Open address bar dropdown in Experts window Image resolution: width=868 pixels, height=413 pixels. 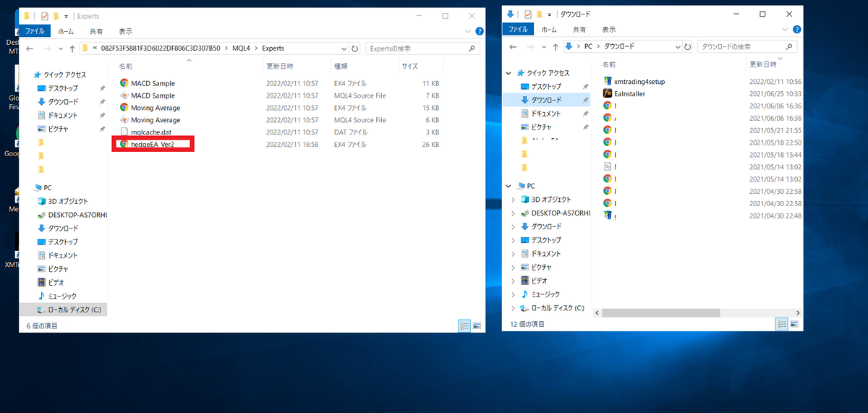[x=343, y=48]
